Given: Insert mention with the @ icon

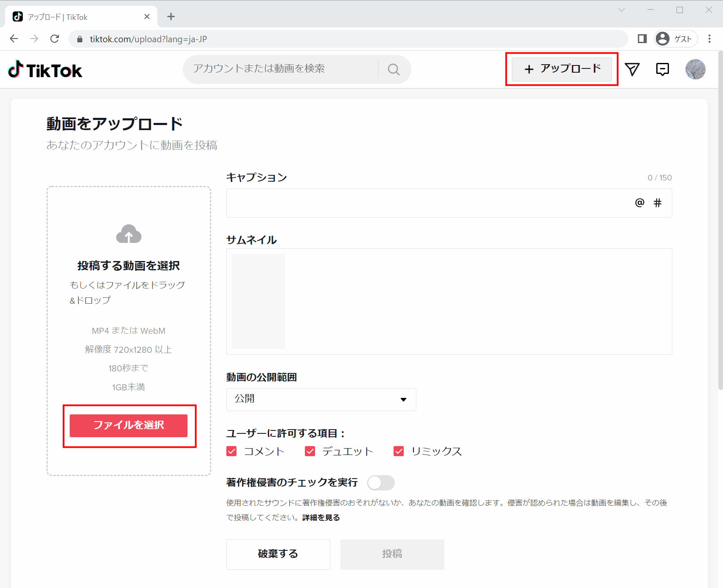Looking at the screenshot, I should pos(640,203).
